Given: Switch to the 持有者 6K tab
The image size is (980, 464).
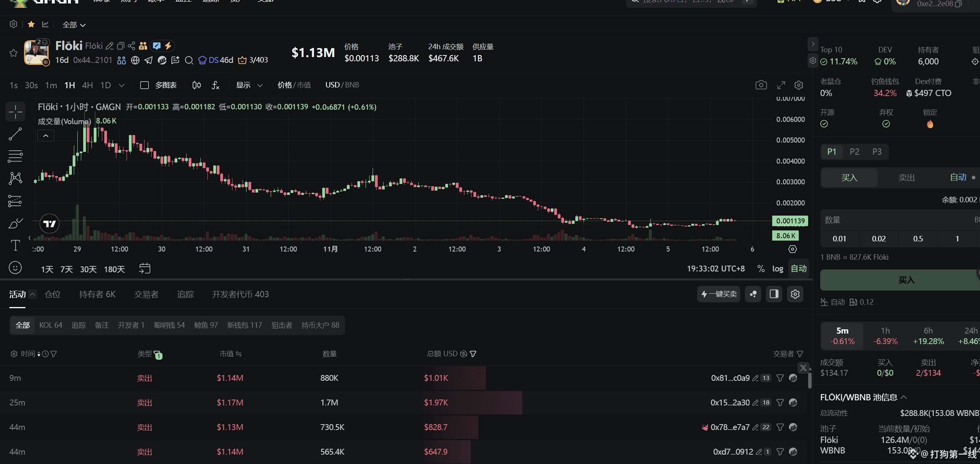Looking at the screenshot, I should [x=97, y=294].
